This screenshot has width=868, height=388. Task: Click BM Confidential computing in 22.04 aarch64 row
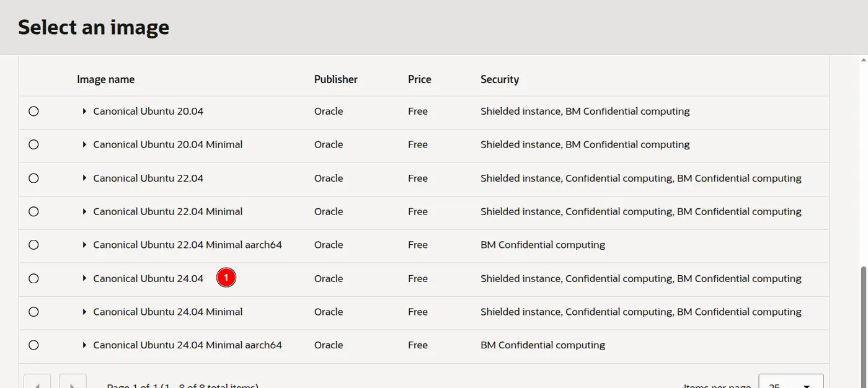543,245
